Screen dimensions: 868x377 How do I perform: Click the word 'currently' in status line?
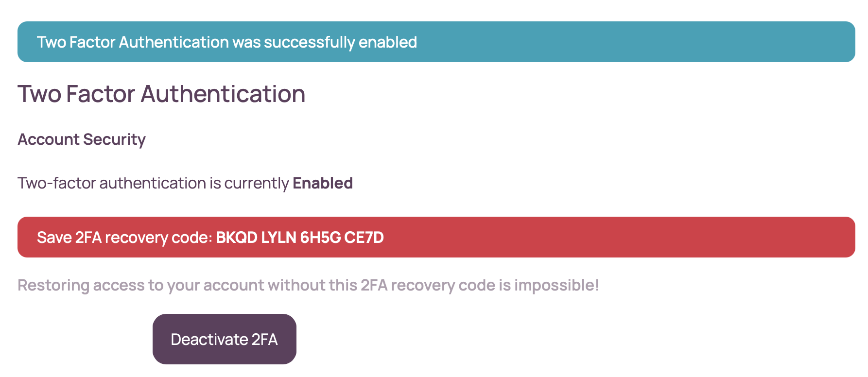click(x=257, y=183)
